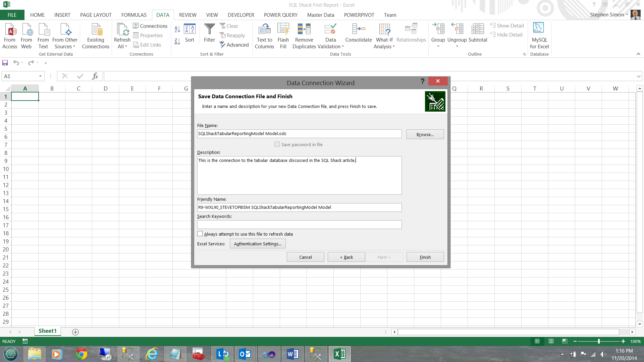The width and height of the screenshot is (644, 362).
Task: Open Chrome from the taskbar
Action: (x=81, y=354)
